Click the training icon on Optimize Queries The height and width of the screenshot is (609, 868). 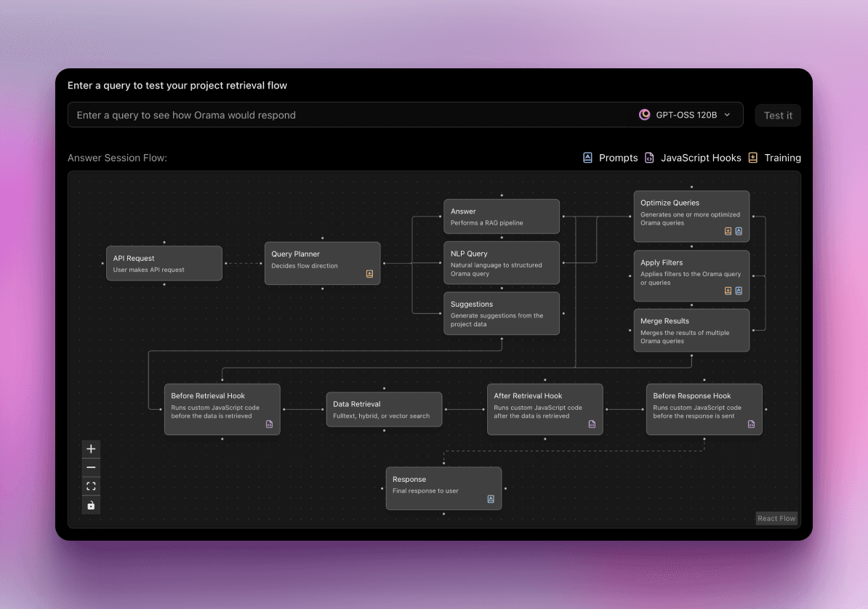point(728,231)
